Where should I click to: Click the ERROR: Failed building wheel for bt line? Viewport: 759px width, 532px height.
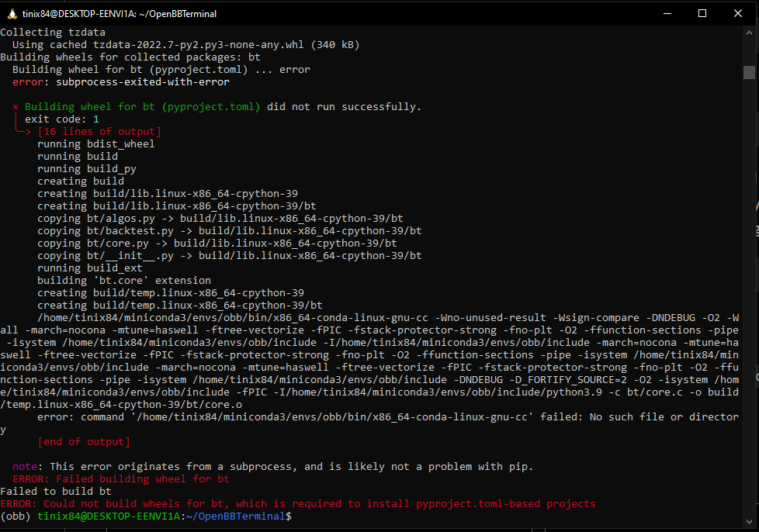(120, 478)
